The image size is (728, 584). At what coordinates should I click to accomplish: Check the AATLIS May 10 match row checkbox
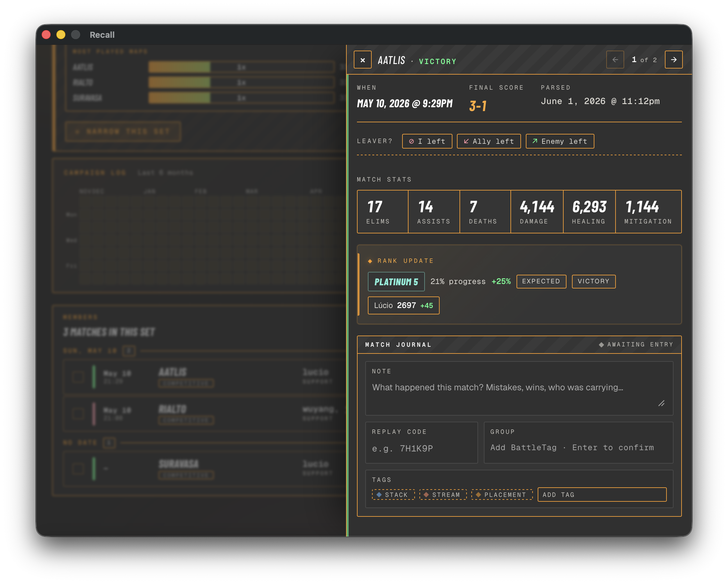tap(78, 377)
